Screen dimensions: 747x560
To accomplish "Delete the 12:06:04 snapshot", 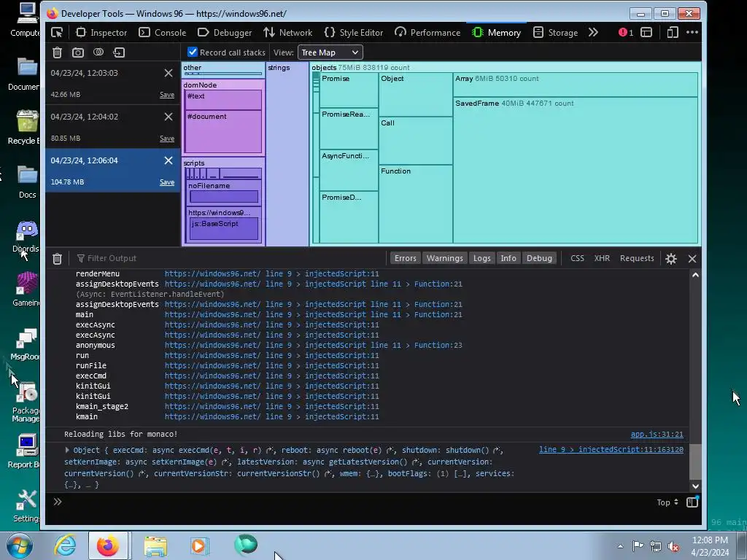I will tap(169, 160).
